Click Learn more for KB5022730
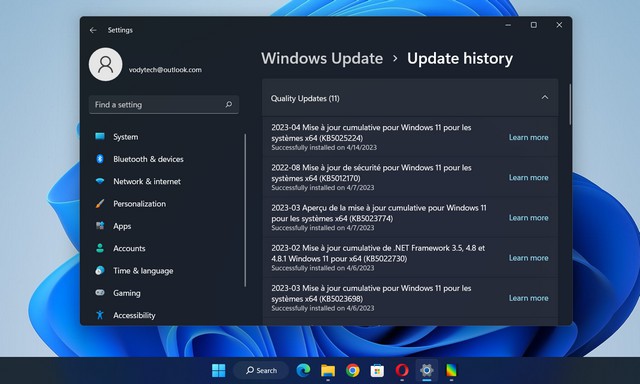The width and height of the screenshot is (640, 384). (528, 258)
